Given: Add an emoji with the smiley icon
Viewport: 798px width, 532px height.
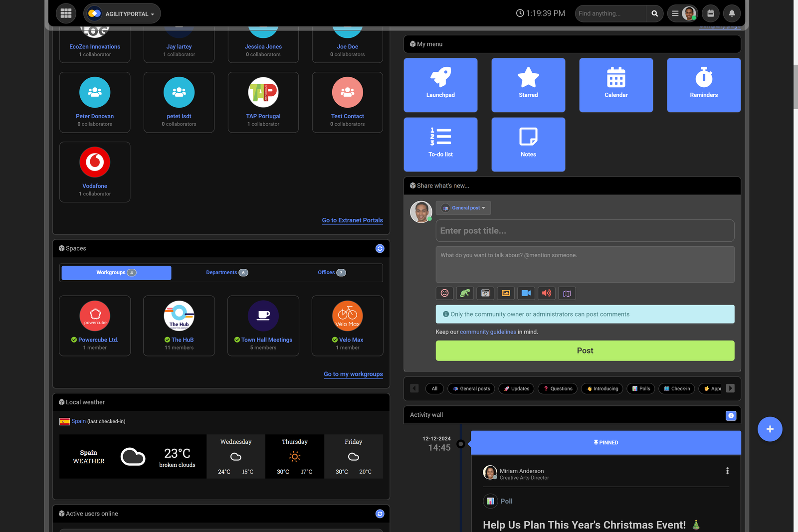Looking at the screenshot, I should coord(444,293).
